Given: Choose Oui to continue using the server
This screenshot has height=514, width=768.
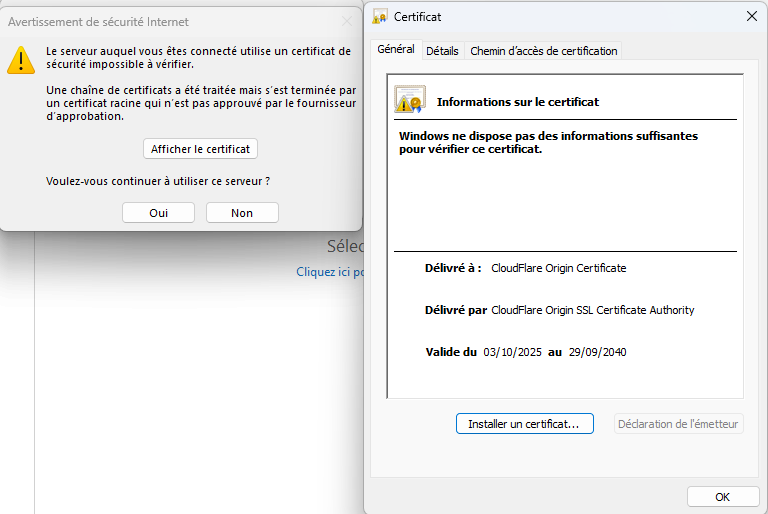Looking at the screenshot, I should [158, 213].
